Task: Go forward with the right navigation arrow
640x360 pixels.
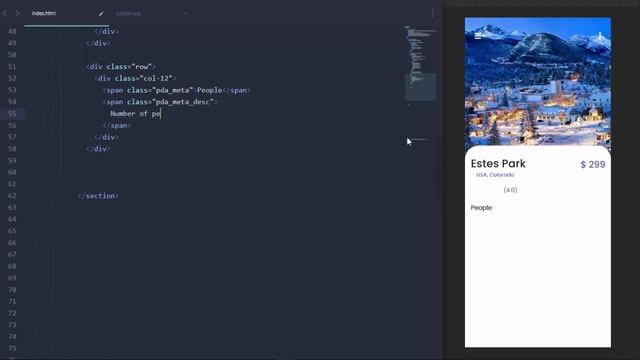Action: coord(17,13)
